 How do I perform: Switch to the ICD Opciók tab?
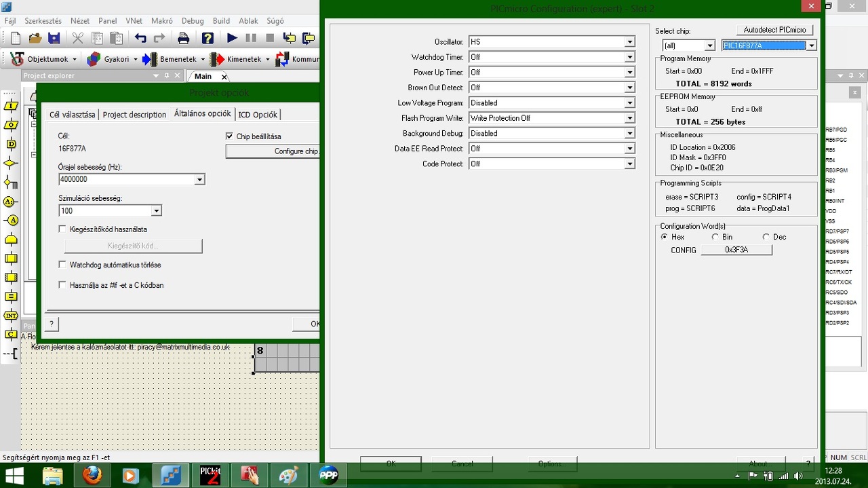[x=258, y=115]
